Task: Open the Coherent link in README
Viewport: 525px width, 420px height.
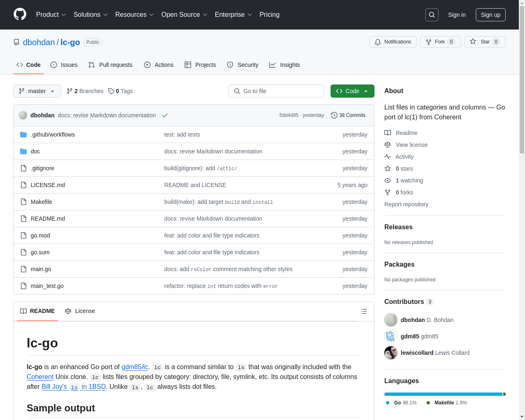Action: tap(40, 377)
